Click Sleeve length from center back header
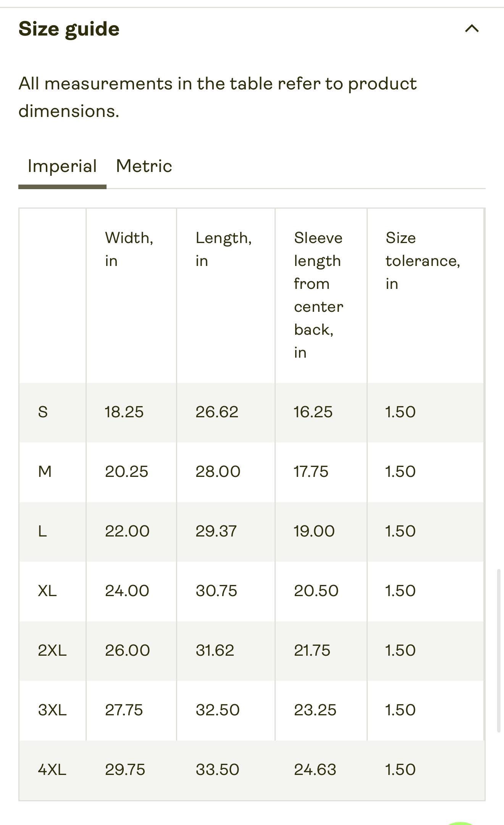Screen dimensions: 504x825 pyautogui.click(x=319, y=295)
